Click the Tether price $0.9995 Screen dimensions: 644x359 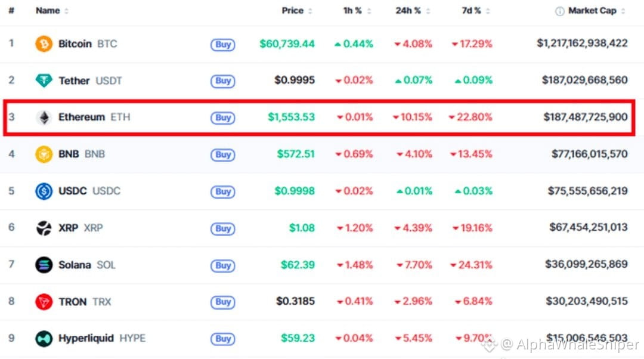(295, 80)
